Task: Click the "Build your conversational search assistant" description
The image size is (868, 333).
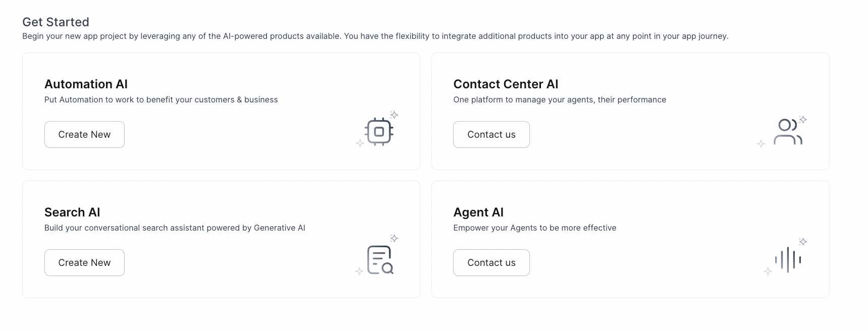Action: coord(175,228)
